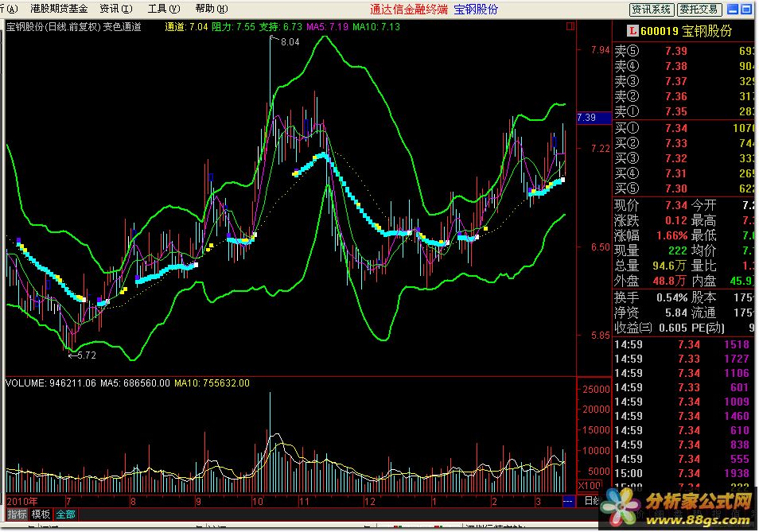Screen dimensions: 759x532
Task: Click the 买⑤ row price 7.30
Action: 676,188
